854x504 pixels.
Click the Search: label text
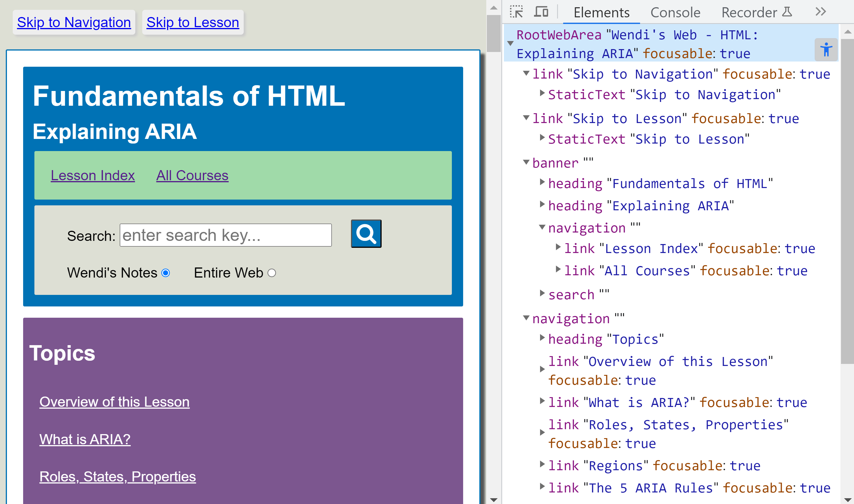click(91, 236)
